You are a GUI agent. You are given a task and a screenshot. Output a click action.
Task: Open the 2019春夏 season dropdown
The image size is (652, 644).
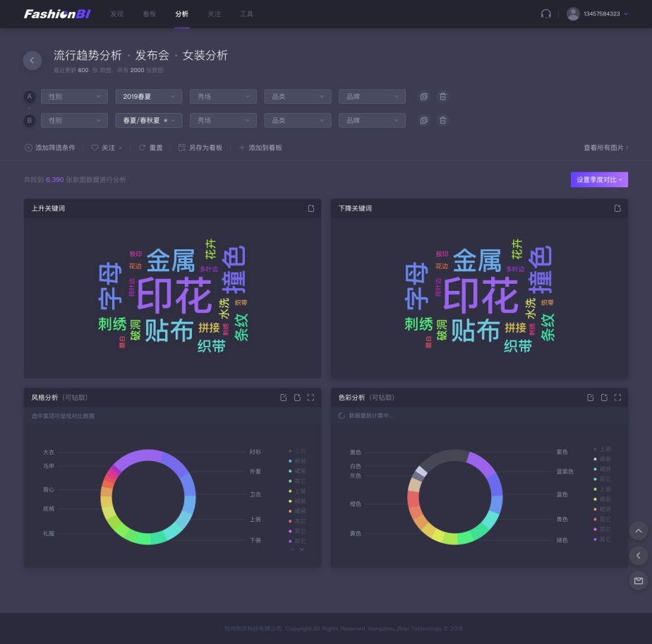pyautogui.click(x=149, y=97)
